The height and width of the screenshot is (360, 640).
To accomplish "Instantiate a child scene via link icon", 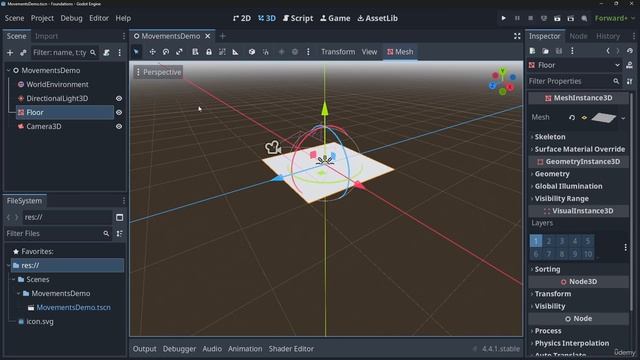I will click(x=23, y=53).
